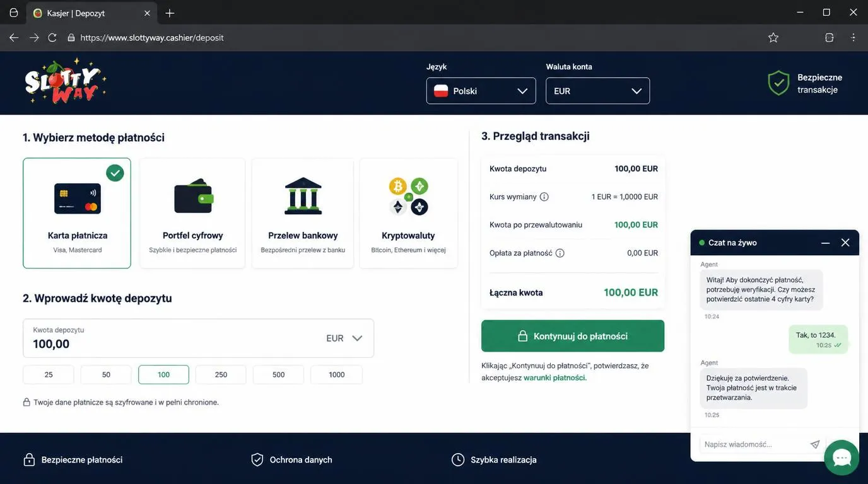Click the browser profile icon in the title bar
868x484 pixels.
[x=14, y=13]
